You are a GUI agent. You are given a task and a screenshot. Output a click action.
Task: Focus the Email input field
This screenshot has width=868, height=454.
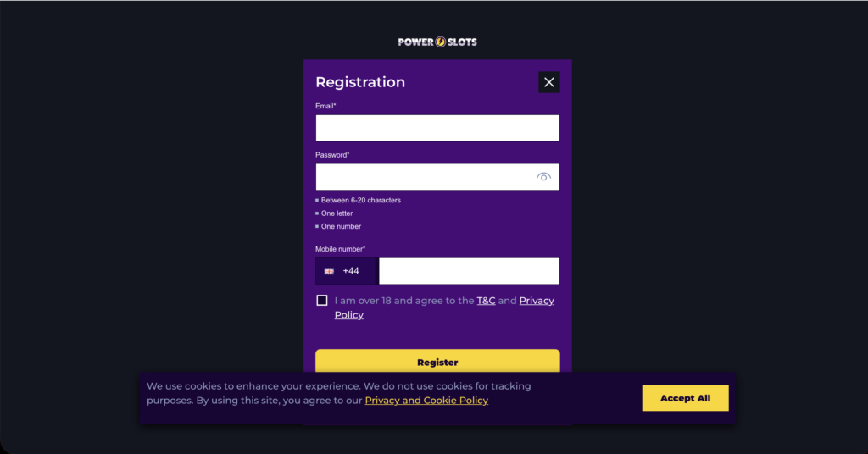(x=437, y=128)
